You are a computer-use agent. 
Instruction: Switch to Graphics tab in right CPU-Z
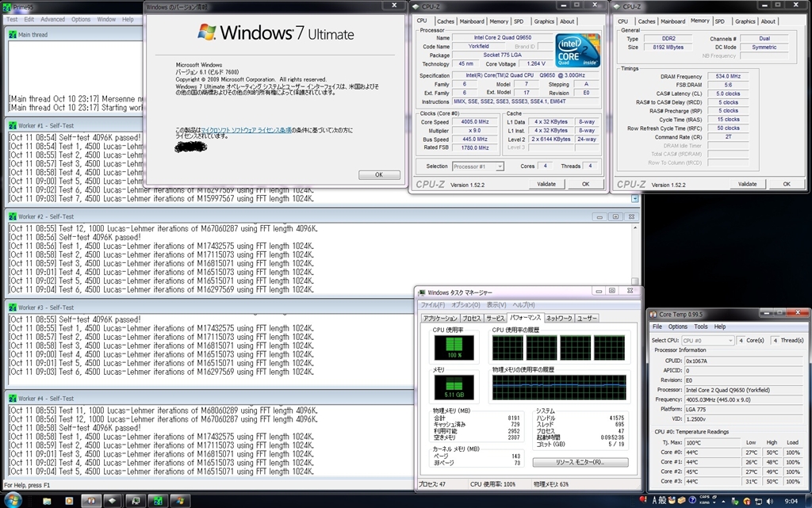(x=745, y=21)
